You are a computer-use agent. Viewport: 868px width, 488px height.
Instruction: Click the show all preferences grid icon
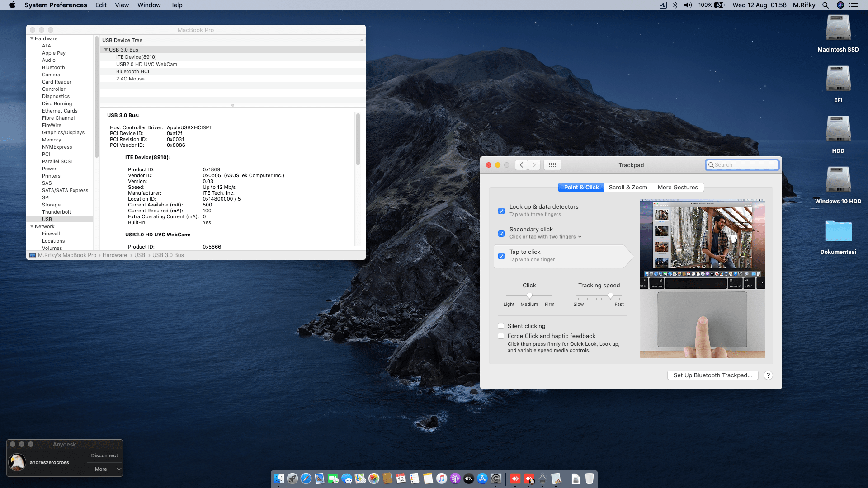coord(552,165)
